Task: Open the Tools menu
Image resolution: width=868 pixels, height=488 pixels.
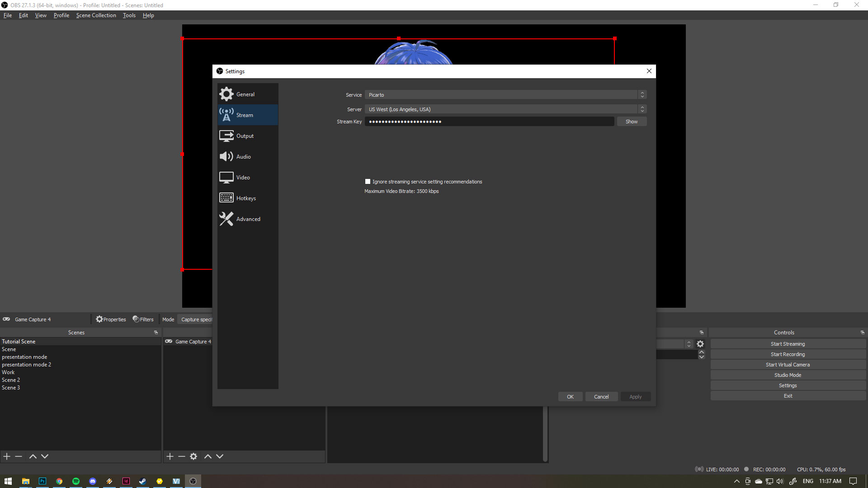Action: [129, 15]
